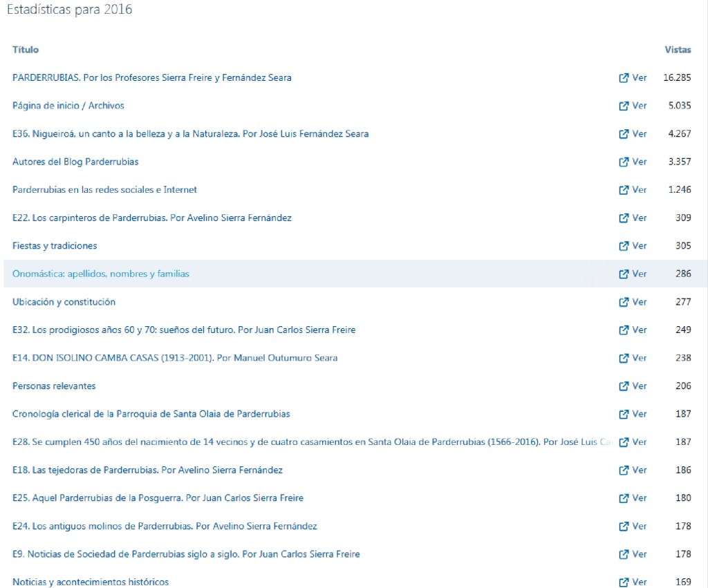Click the Ver icon for the E18 tejedoras post
The image size is (708, 588).
click(624, 471)
